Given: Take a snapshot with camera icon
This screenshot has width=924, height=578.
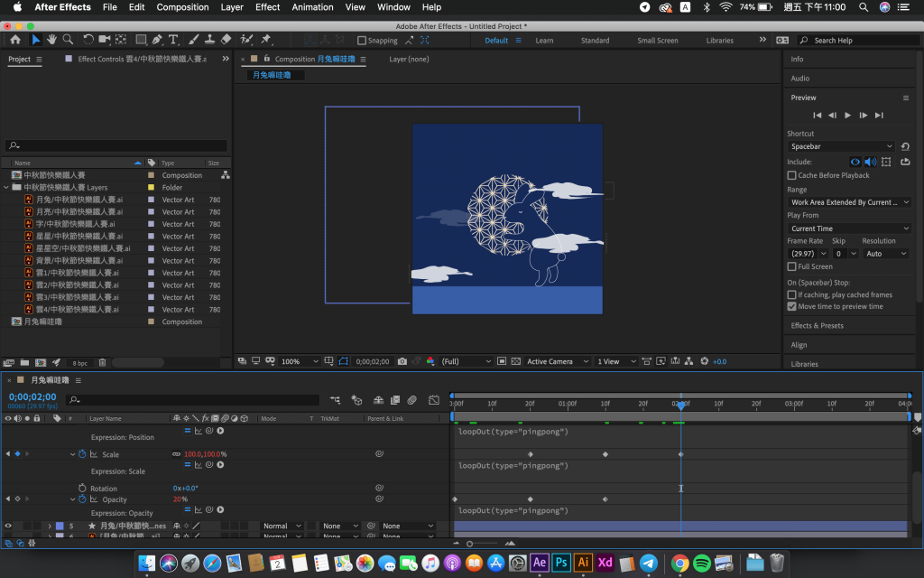Looking at the screenshot, I should point(402,361).
